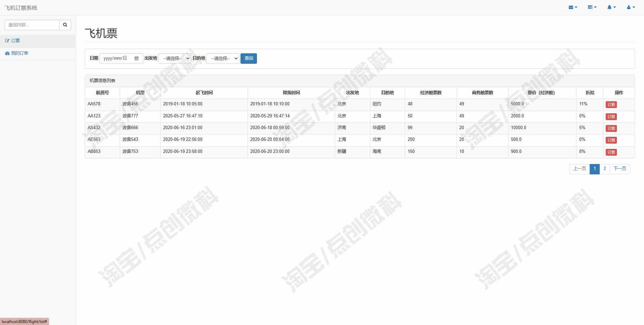Expand the 出发地 dropdown
The height and width of the screenshot is (325, 644).
coord(174,58)
